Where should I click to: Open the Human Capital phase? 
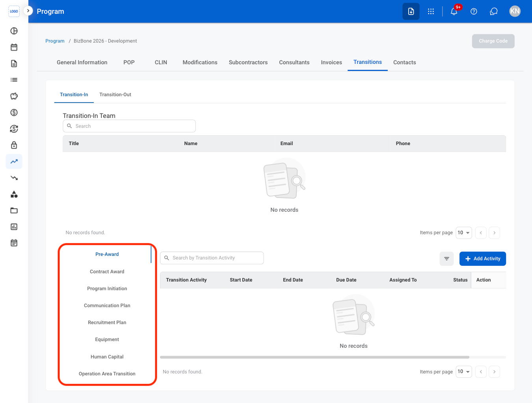(x=107, y=357)
